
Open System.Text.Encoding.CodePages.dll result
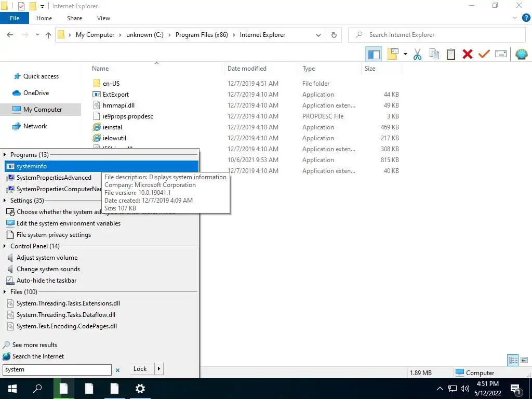[66, 326]
